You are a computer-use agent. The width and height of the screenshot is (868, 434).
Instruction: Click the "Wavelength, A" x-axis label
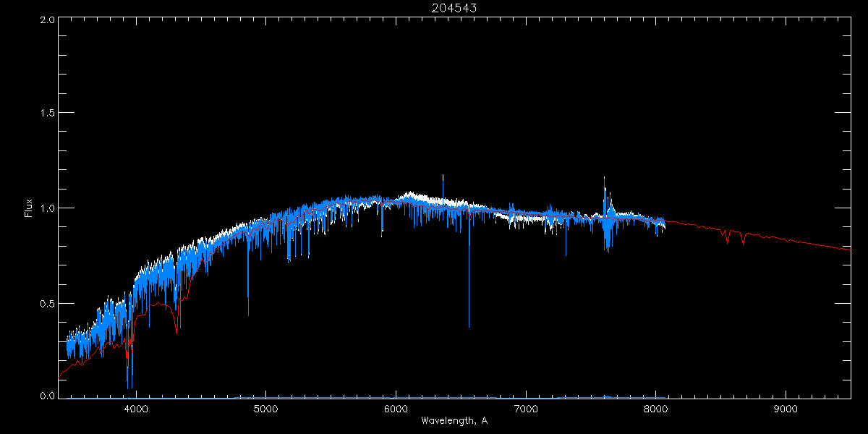click(x=454, y=421)
